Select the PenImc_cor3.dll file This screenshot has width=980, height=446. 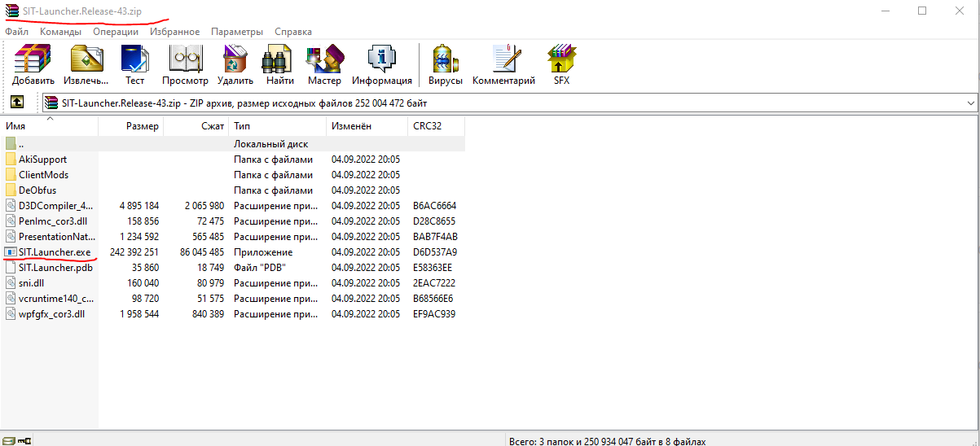point(51,221)
